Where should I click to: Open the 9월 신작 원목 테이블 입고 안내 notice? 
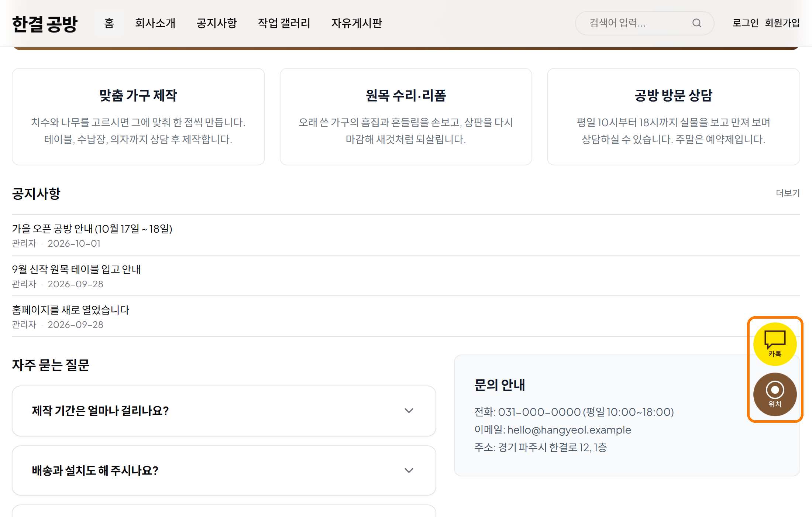(76, 270)
